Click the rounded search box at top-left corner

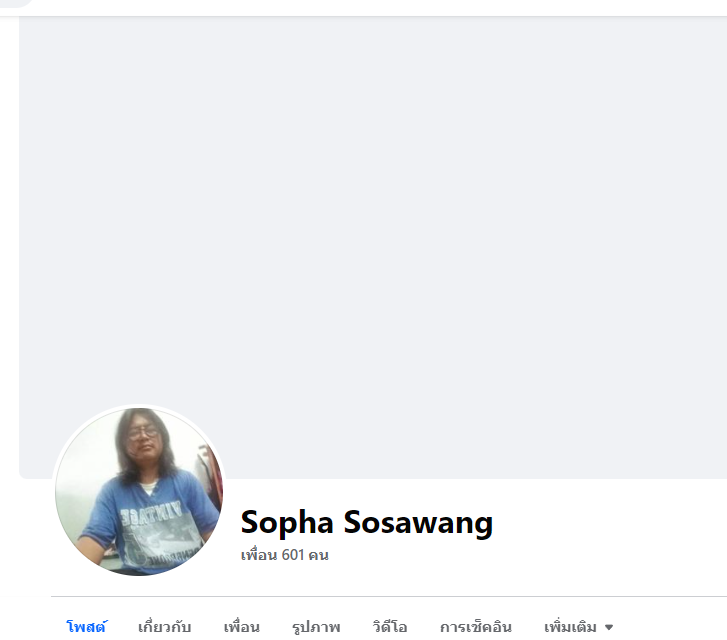click(17, 2)
